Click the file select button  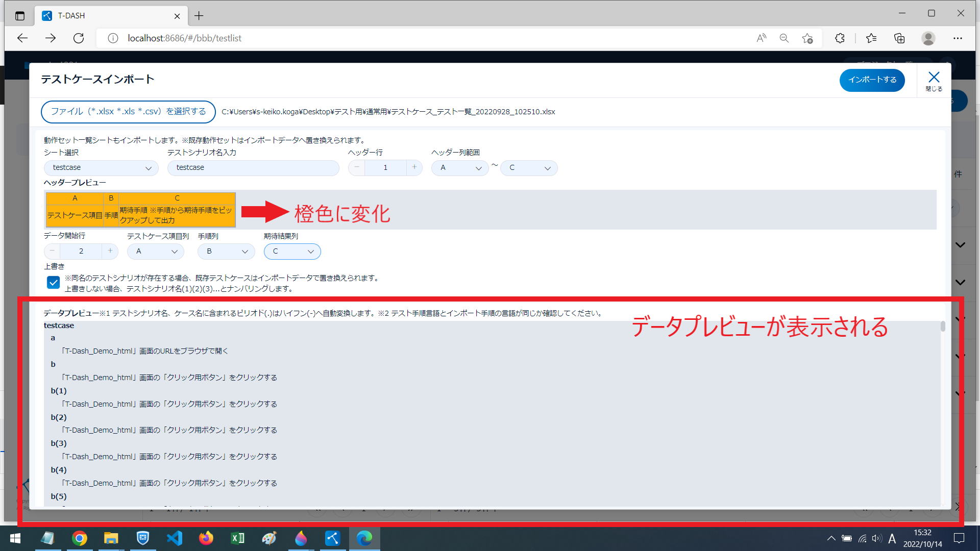pyautogui.click(x=128, y=112)
